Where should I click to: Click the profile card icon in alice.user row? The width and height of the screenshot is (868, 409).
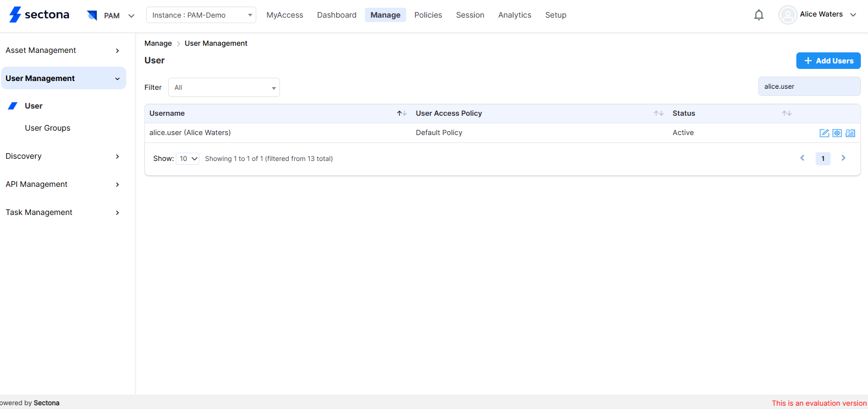click(x=850, y=133)
